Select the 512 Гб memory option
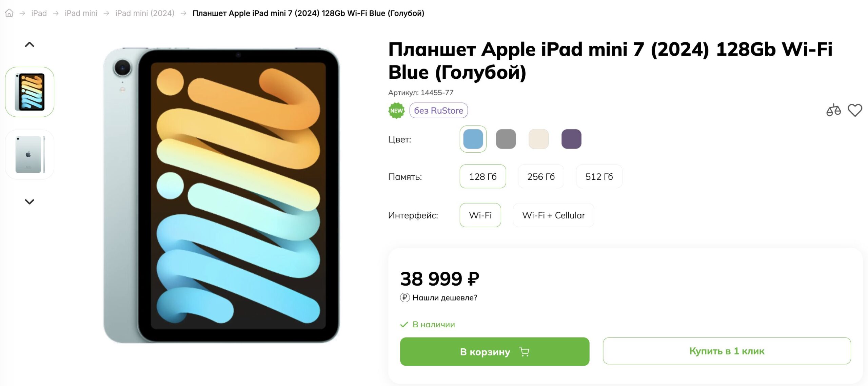The image size is (868, 386). [599, 176]
